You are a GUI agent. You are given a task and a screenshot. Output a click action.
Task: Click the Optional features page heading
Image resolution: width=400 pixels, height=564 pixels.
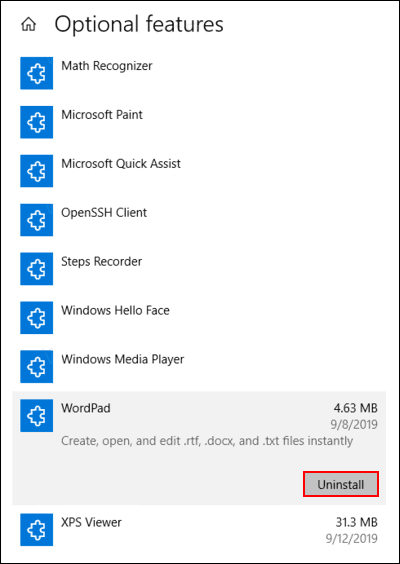point(139,25)
